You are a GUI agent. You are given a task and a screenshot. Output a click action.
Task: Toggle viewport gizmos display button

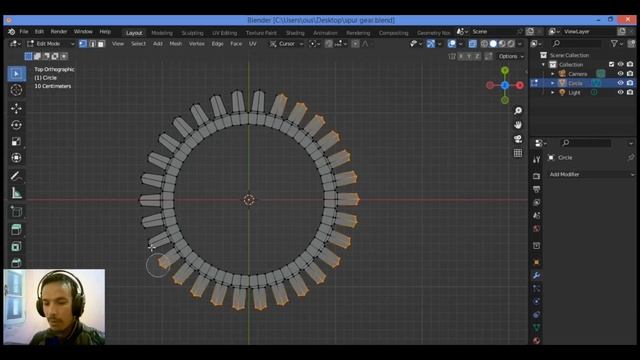431,44
